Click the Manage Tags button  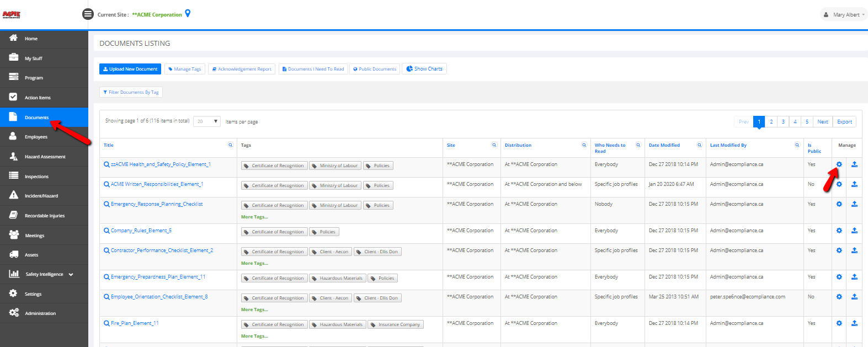185,69
